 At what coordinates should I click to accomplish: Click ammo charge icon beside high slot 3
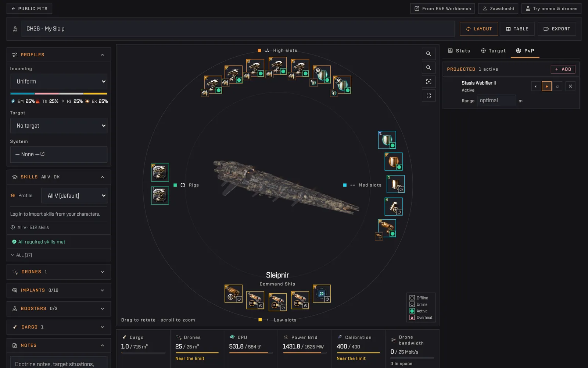pyautogui.click(x=247, y=76)
